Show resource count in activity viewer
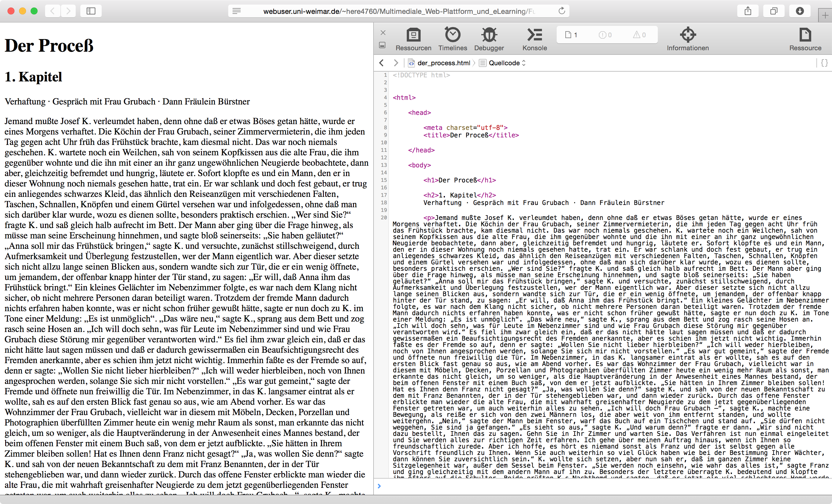 click(571, 35)
